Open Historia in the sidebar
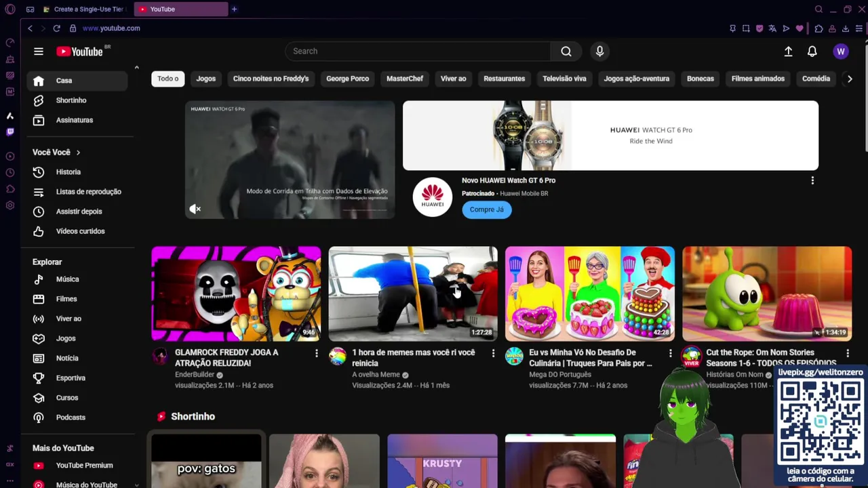Image resolution: width=868 pixels, height=488 pixels. pyautogui.click(x=77, y=172)
